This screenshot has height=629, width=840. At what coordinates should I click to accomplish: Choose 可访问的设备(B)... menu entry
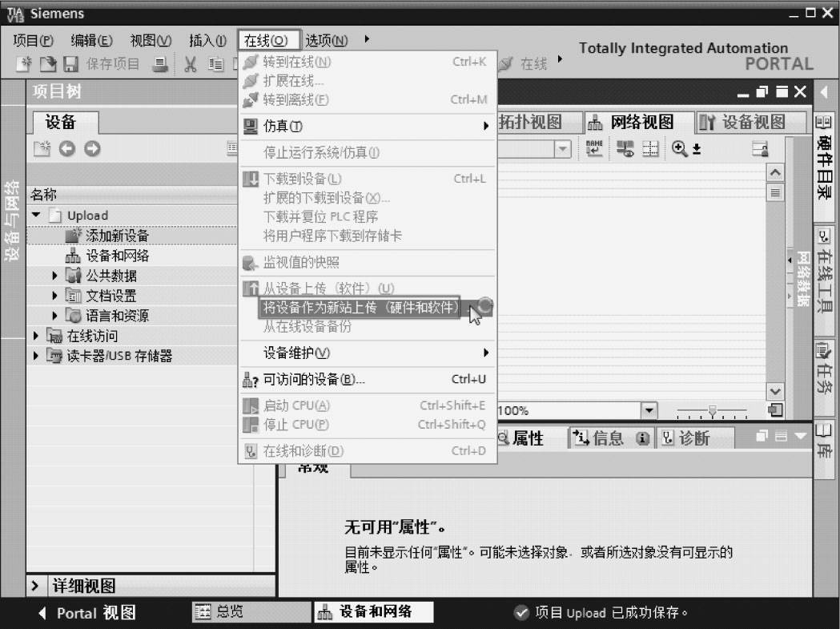(367, 380)
